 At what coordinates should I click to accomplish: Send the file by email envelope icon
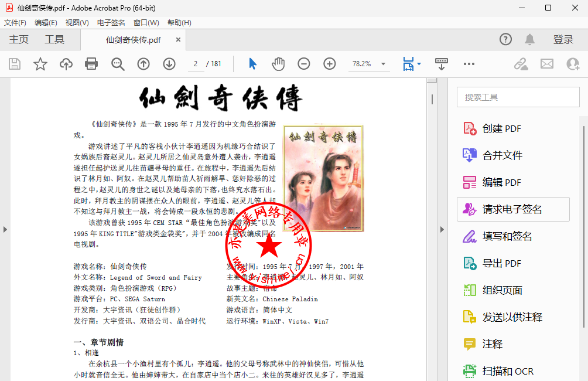(x=547, y=64)
